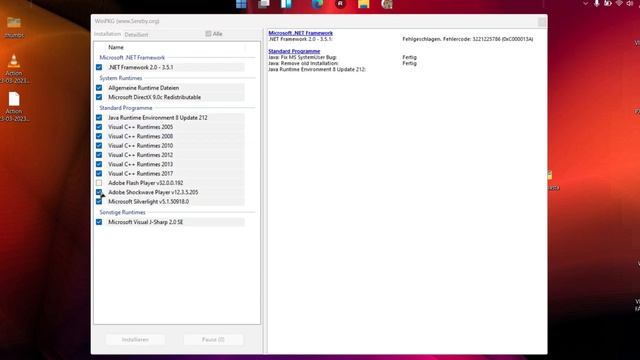Uncheck Visual C++ Runtimes 2017
Viewport: 640px width, 360px height.
point(99,173)
